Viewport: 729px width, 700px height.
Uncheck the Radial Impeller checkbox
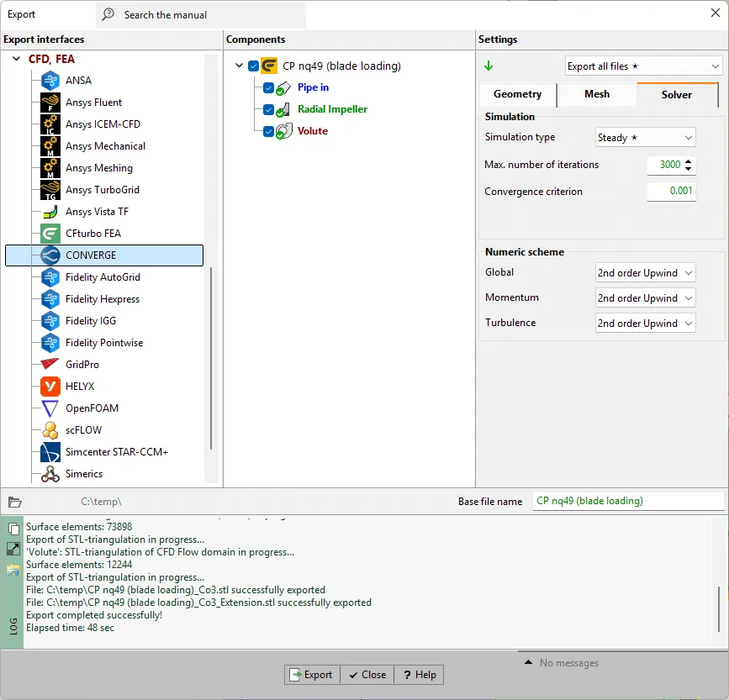[268, 109]
